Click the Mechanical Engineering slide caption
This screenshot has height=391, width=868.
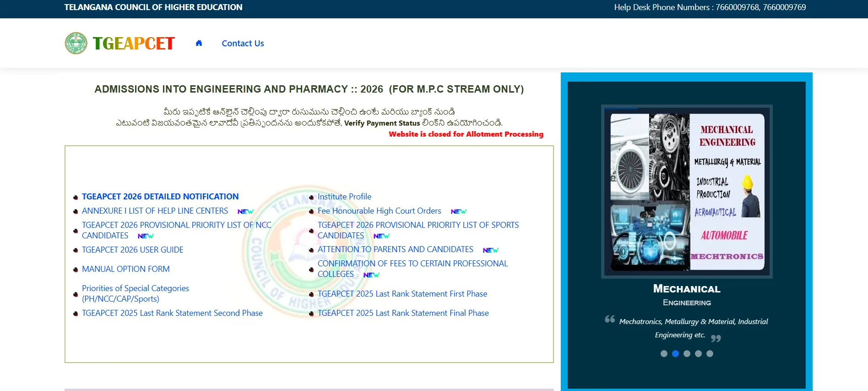(x=687, y=295)
